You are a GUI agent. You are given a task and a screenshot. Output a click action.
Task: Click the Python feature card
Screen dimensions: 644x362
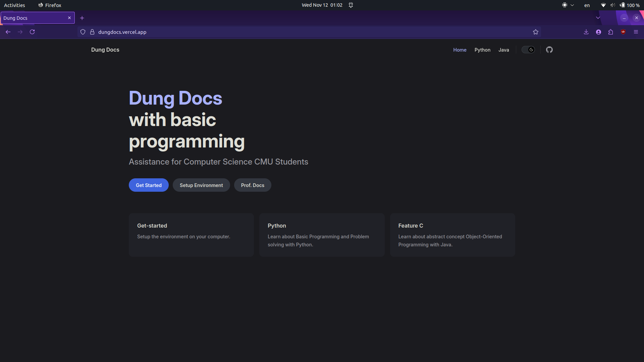click(322, 235)
